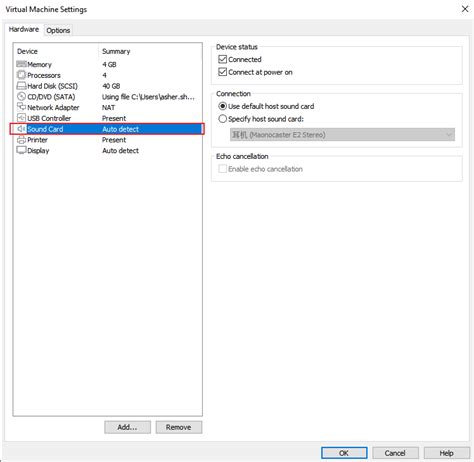Screen dimensions: 474x462
Task: Click the USB Controller icon
Action: 21,118
